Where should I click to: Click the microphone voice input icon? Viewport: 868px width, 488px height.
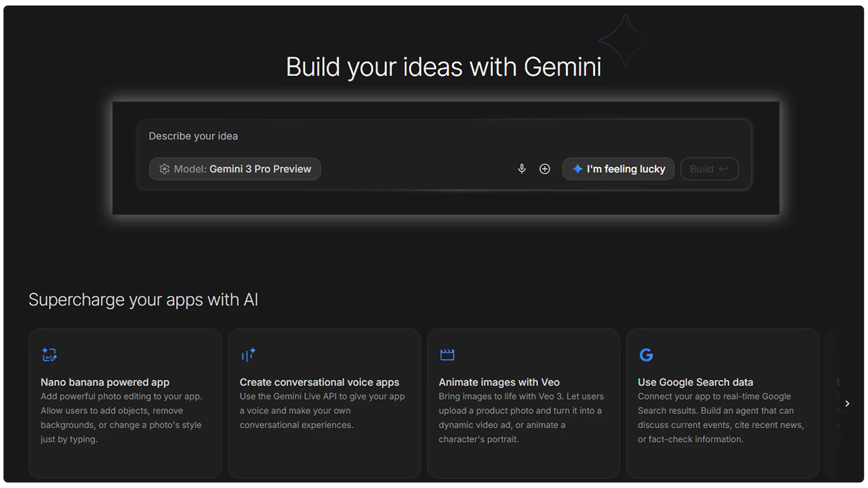(522, 169)
